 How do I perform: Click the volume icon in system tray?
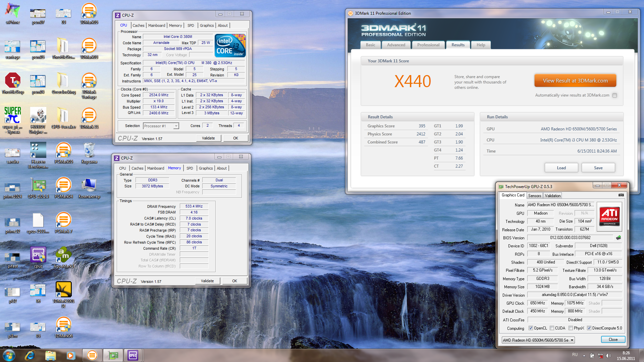[608, 356]
